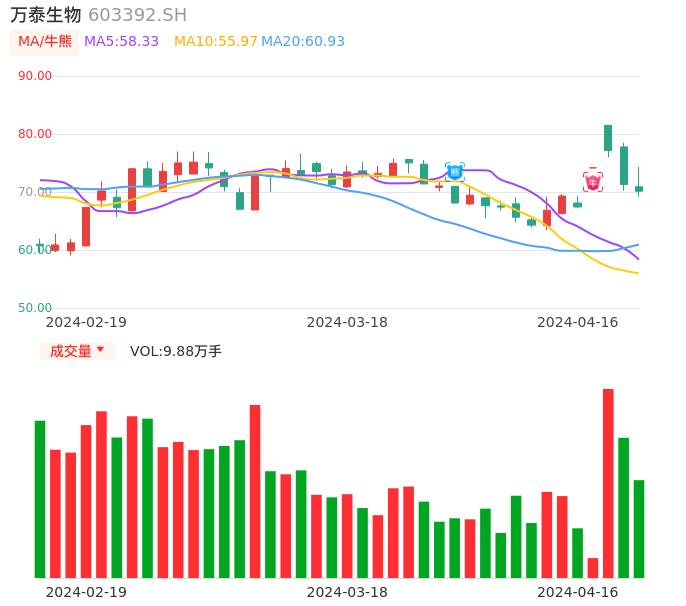Toggle the MA20 moving average legend
The image size is (686, 606).
(x=303, y=42)
